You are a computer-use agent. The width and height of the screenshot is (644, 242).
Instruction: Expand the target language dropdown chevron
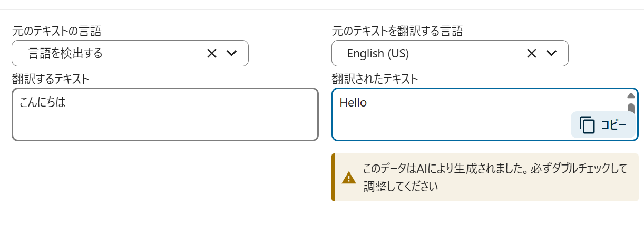(551, 53)
